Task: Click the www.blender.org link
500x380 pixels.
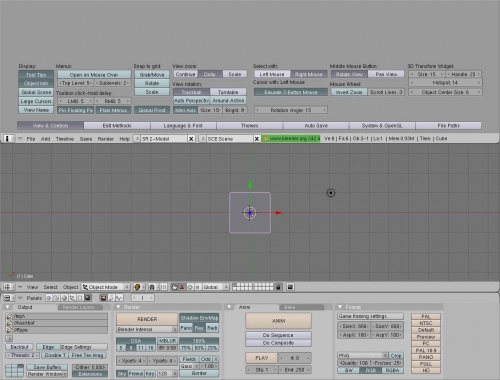Action: tap(291, 138)
